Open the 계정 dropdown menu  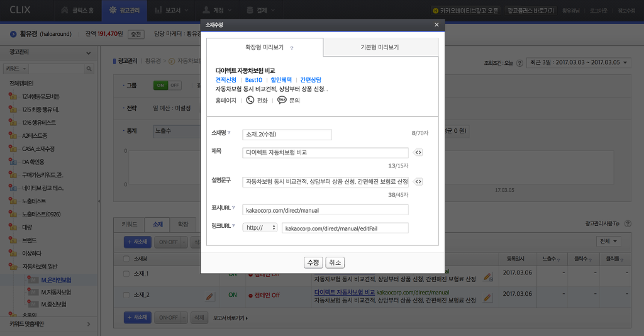[x=218, y=10]
